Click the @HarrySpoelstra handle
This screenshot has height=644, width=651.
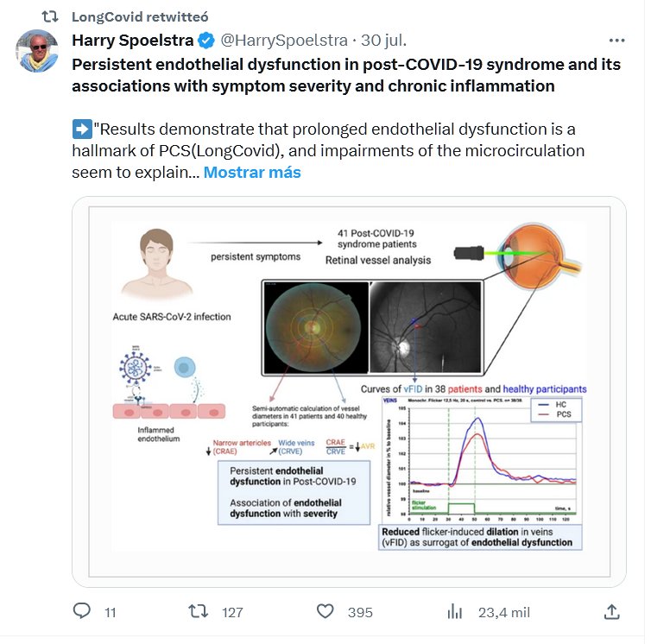(284, 41)
